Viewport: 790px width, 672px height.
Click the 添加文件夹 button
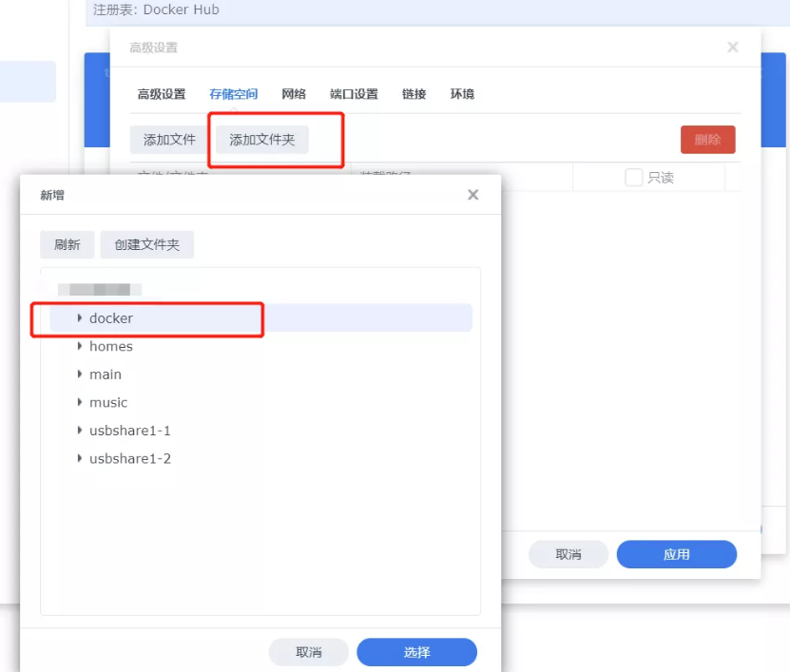click(x=262, y=140)
